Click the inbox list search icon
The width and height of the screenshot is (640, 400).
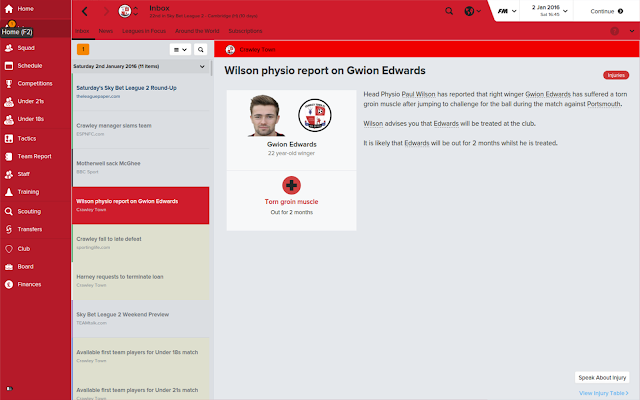[200, 49]
